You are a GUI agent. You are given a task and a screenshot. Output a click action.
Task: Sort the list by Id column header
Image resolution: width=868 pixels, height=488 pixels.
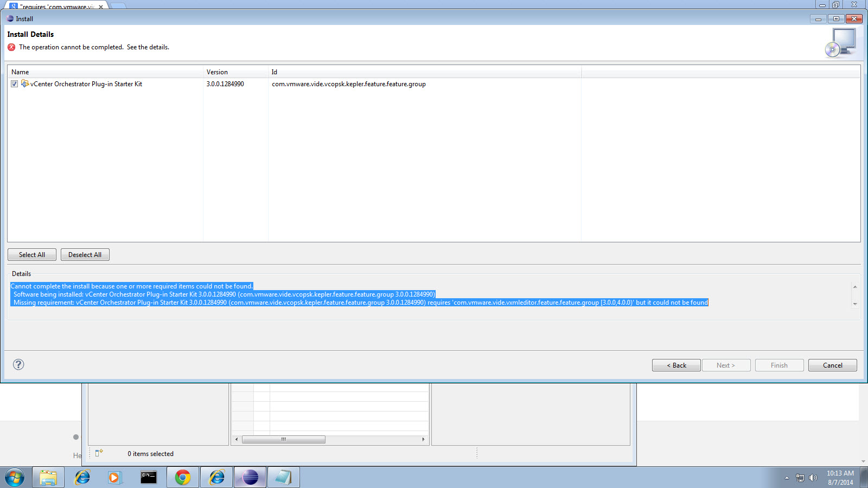425,72
